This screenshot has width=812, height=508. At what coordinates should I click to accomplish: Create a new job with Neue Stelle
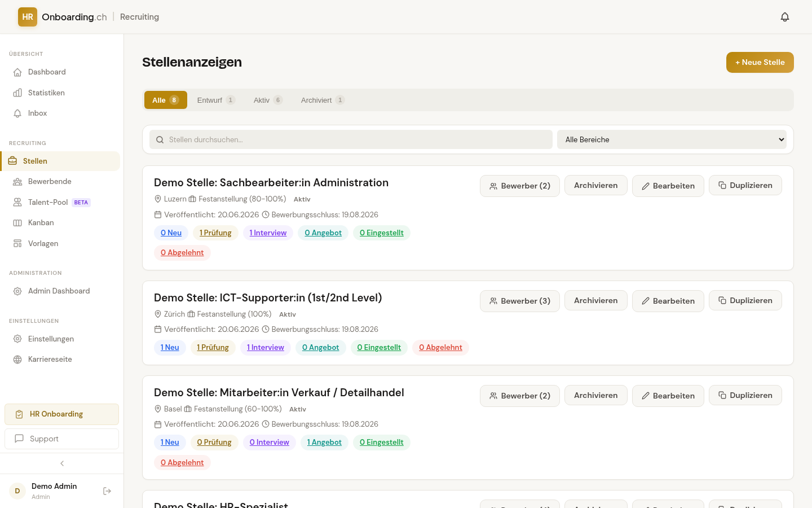pos(760,62)
